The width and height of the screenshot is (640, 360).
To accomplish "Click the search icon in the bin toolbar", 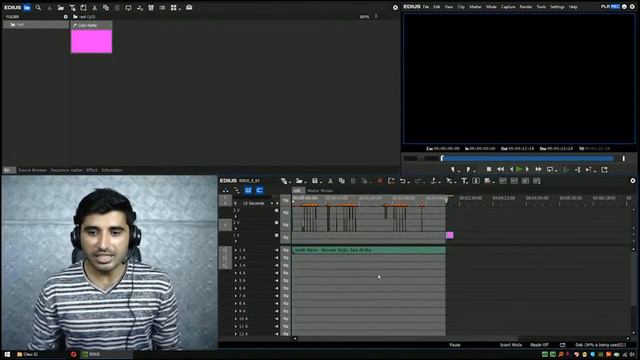I will (x=38, y=7).
